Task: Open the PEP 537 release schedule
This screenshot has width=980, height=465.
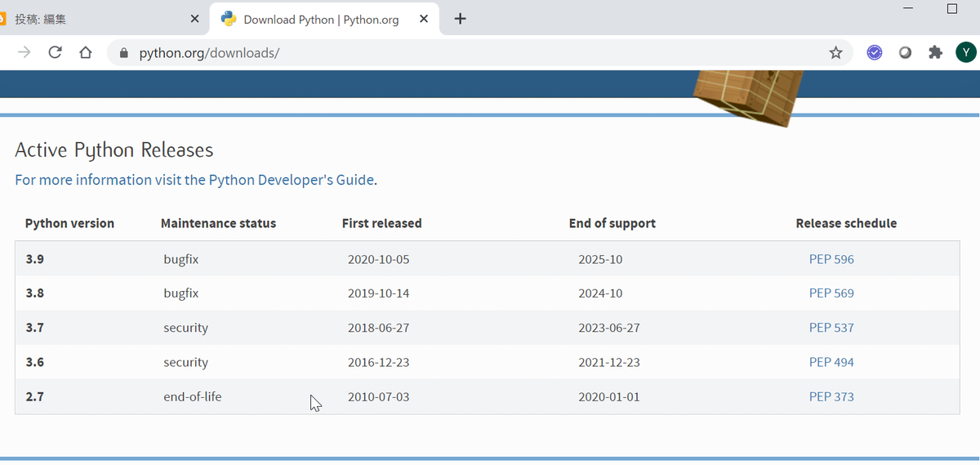Action: pyautogui.click(x=831, y=328)
